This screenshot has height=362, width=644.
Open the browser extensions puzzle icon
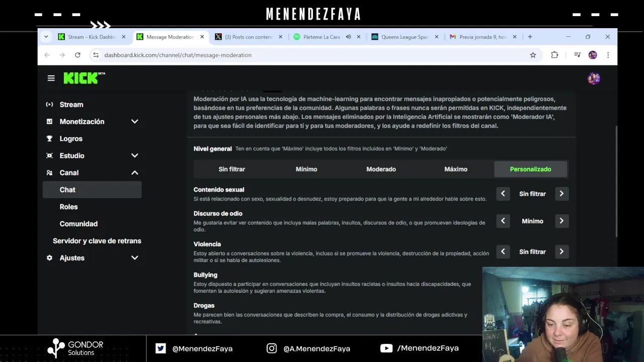coord(554,55)
